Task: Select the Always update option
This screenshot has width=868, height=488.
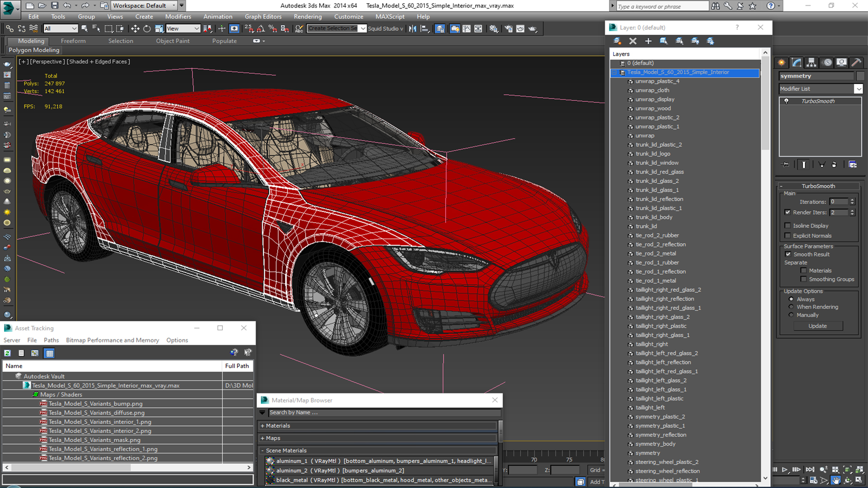Action: (x=791, y=299)
